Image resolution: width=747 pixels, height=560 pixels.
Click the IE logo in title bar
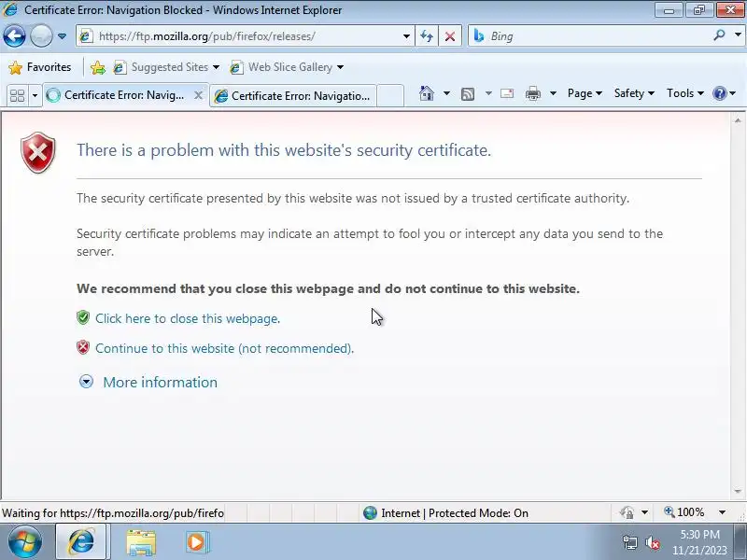[x=10, y=9]
